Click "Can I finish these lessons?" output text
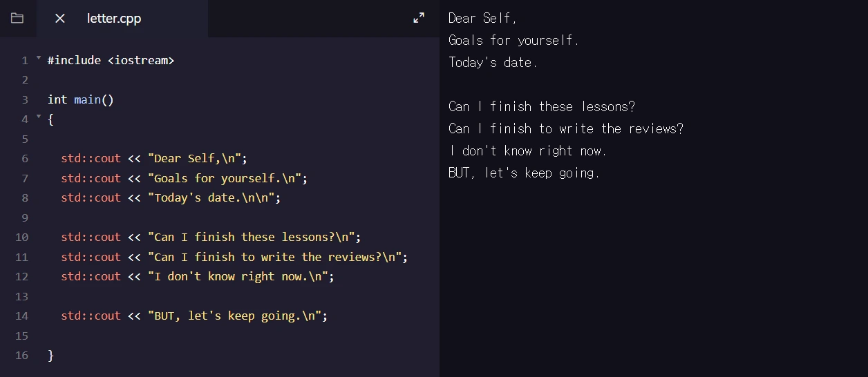Viewport: 868px width, 377px height. (x=541, y=106)
